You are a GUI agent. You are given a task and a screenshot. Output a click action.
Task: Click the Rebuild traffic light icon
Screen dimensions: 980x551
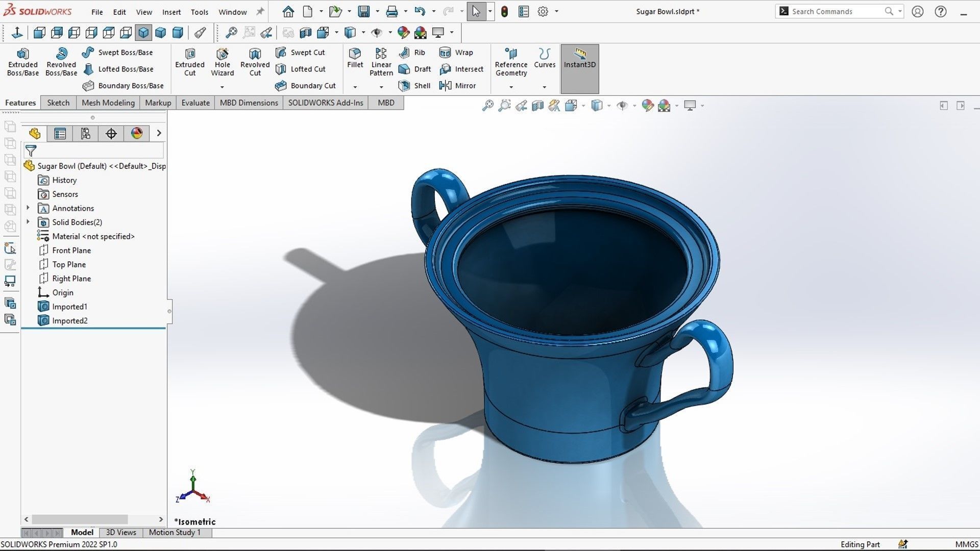(x=504, y=12)
